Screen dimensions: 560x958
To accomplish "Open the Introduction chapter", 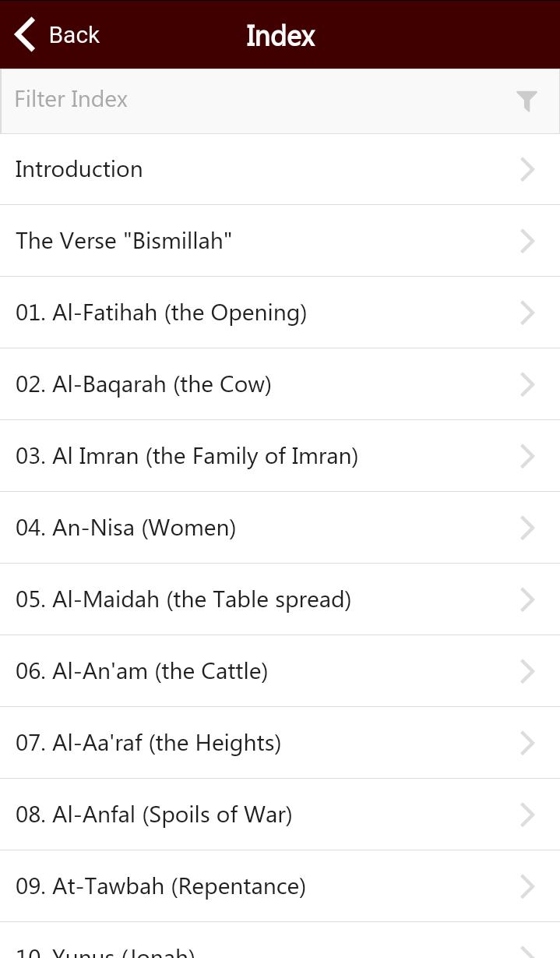I will (x=79, y=169).
